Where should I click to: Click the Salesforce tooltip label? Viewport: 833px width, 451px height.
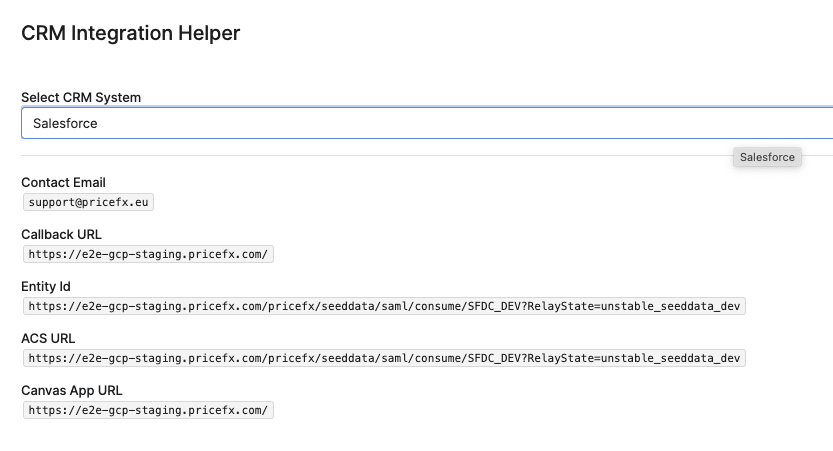pyautogui.click(x=767, y=157)
